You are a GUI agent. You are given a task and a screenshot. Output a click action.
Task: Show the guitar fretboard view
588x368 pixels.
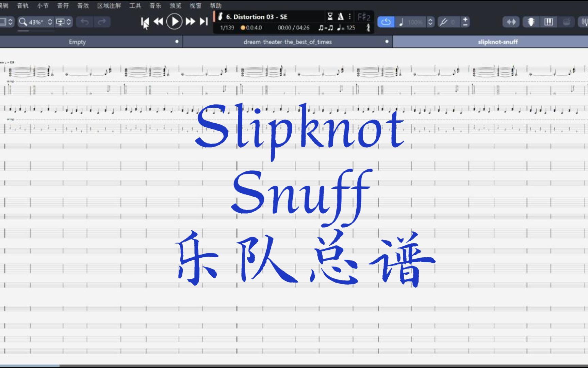[531, 22]
